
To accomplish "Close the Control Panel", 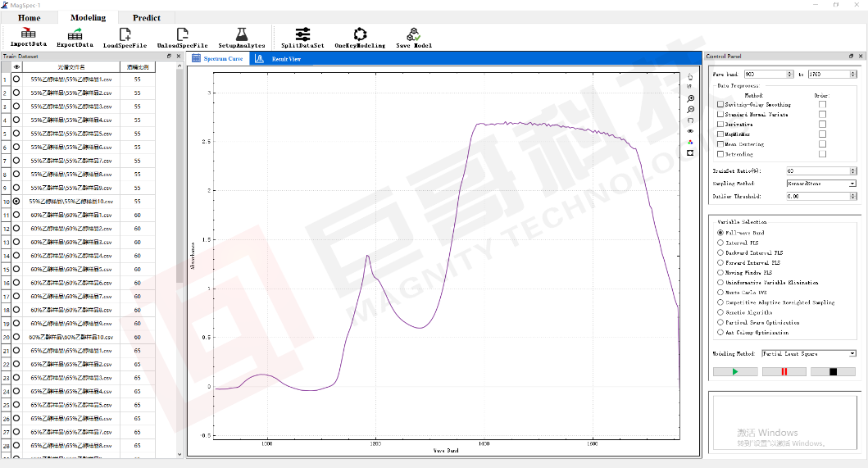I will point(861,56).
